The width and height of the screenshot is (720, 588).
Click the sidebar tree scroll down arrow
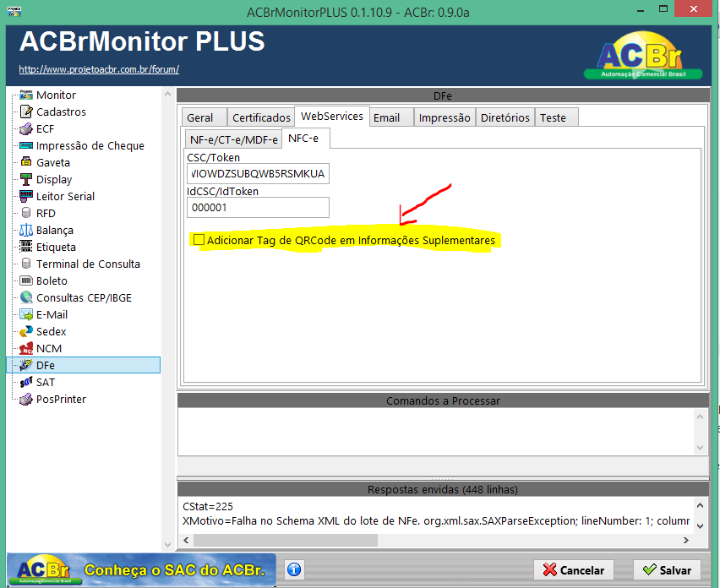coord(167,545)
